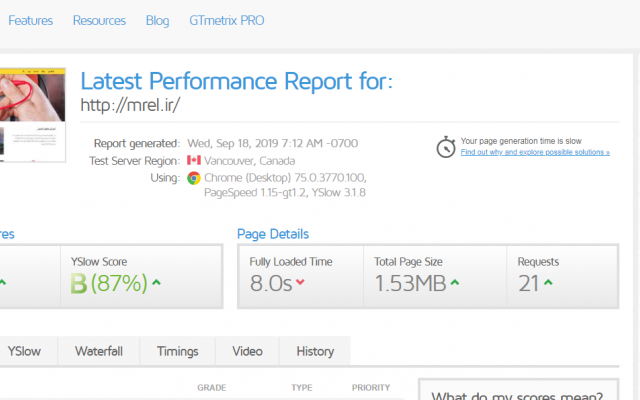
Task: Click 'PageSpeed 1.15-gt1.2, YSlow 3.1.8' text
Action: click(x=285, y=192)
